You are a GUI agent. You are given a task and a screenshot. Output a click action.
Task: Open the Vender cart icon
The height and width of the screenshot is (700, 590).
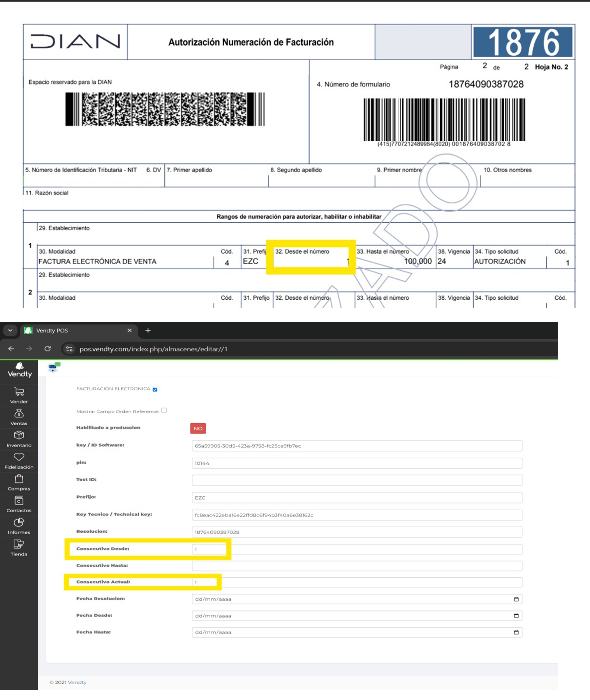19,391
